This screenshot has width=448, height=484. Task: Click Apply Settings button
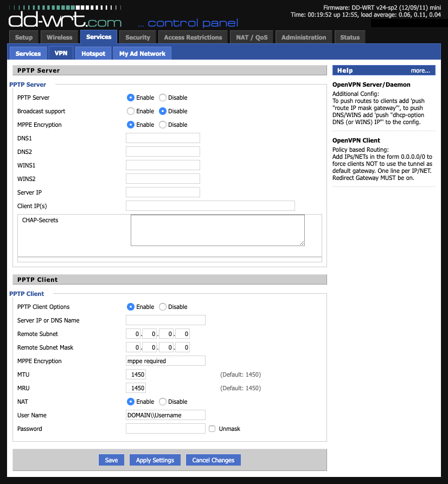(x=155, y=460)
